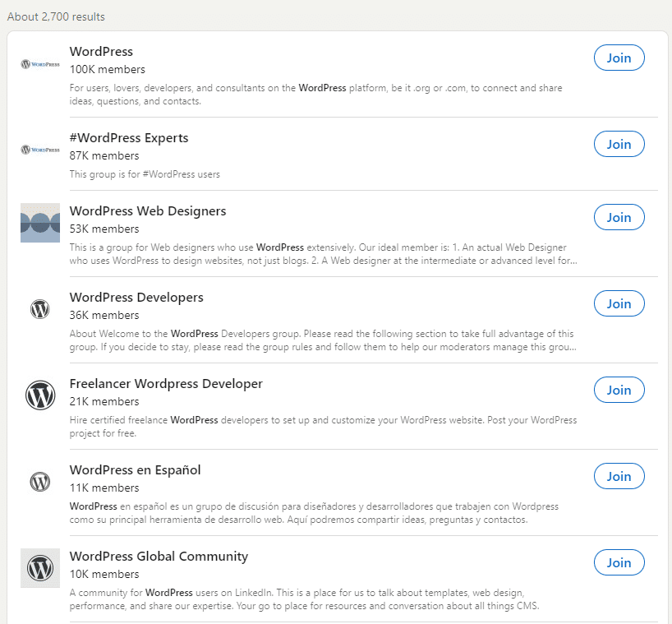Viewport: 672px width, 624px height.
Task: Click the 'About 2,700 results' text
Action: pos(56,16)
